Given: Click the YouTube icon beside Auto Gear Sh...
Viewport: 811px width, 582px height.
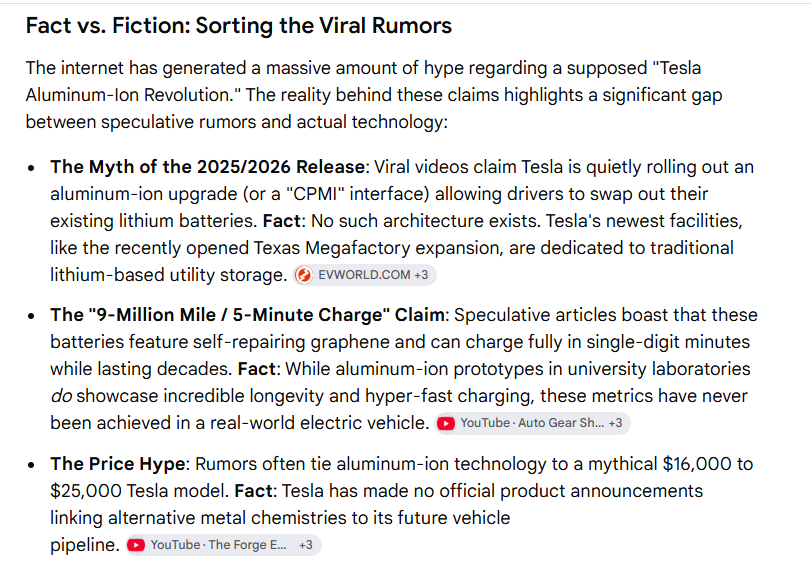Looking at the screenshot, I should 446,423.
